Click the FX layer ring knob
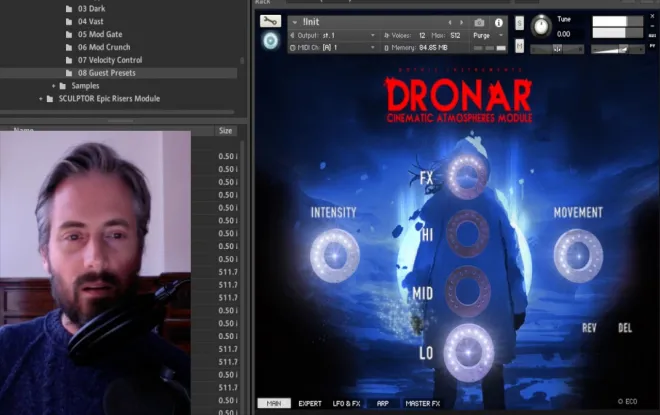This screenshot has width=660, height=415. [467, 176]
